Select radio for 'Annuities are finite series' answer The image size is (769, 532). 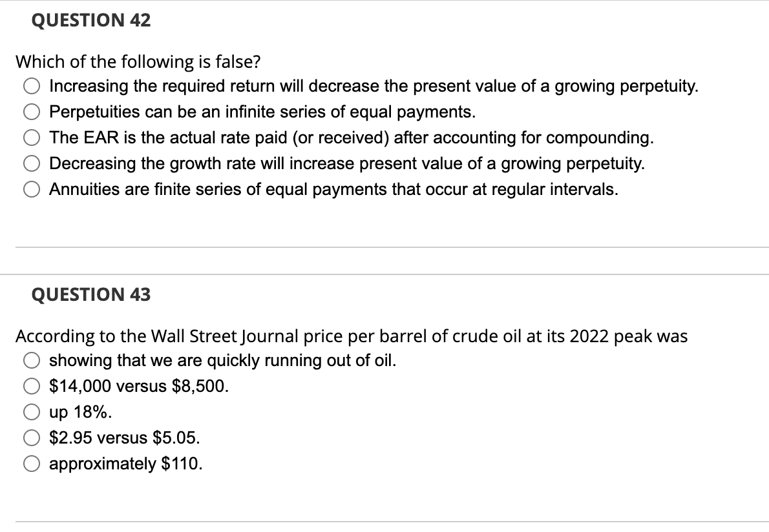(x=33, y=190)
